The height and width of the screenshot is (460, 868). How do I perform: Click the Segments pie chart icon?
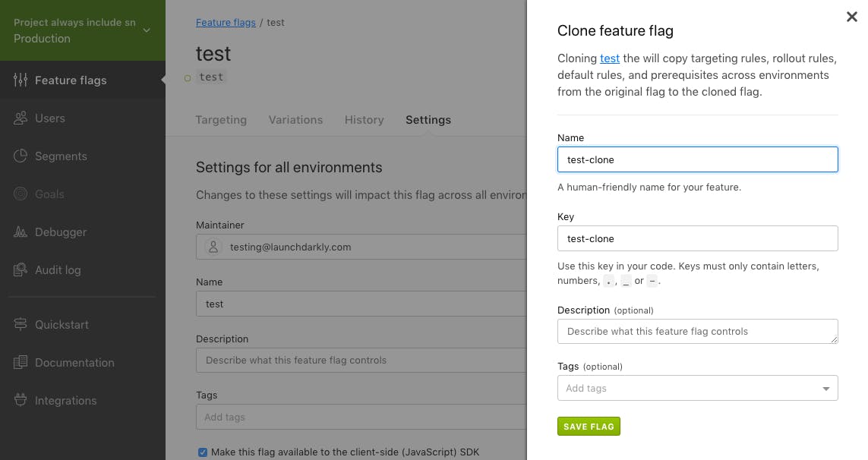(x=21, y=156)
